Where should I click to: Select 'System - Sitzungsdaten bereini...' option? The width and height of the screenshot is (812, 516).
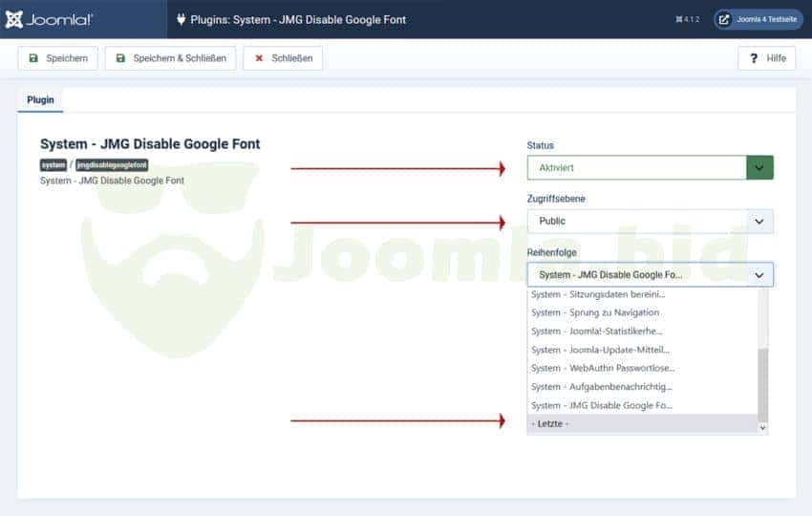(x=642, y=294)
